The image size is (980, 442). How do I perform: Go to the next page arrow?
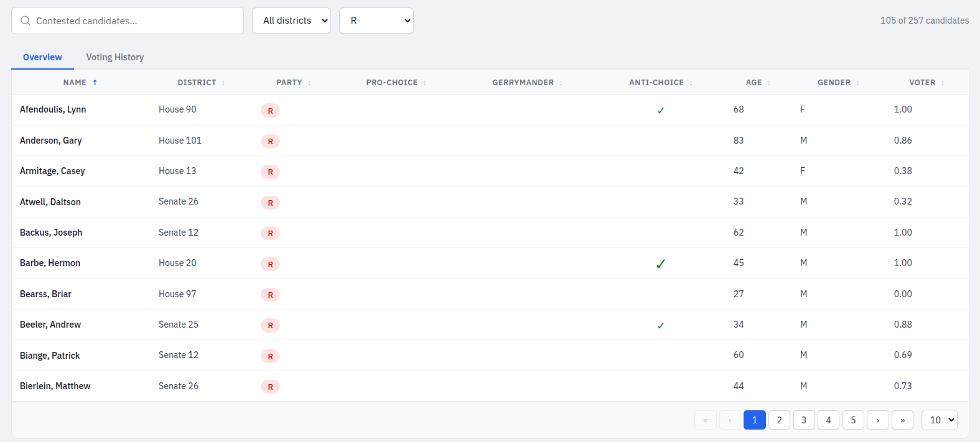click(x=878, y=420)
